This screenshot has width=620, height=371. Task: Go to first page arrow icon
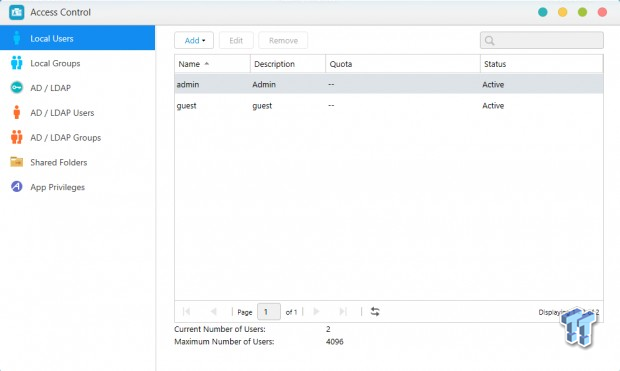[x=187, y=312]
